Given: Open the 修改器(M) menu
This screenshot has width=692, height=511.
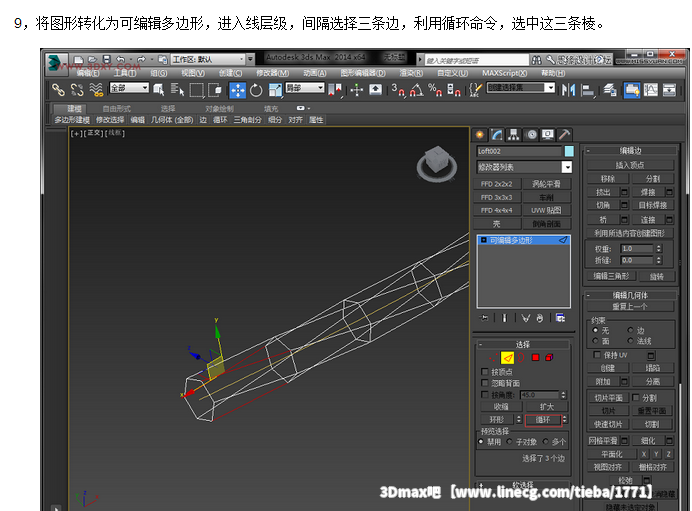Looking at the screenshot, I should (x=272, y=73).
